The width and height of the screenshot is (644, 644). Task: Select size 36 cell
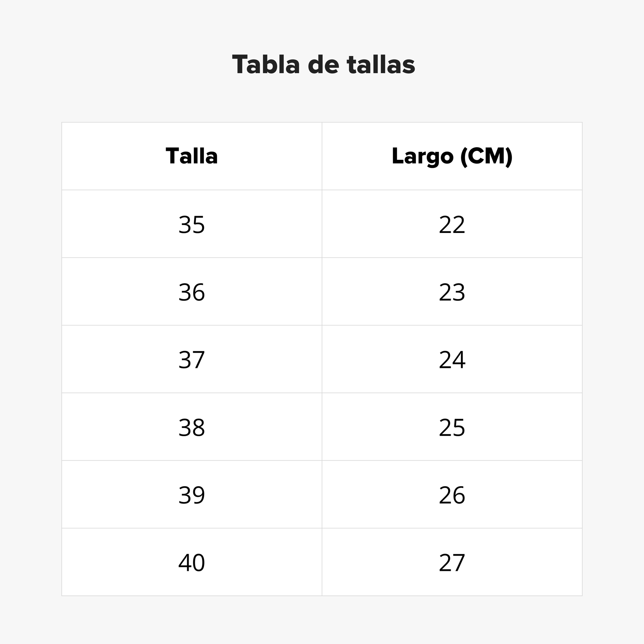click(x=192, y=292)
